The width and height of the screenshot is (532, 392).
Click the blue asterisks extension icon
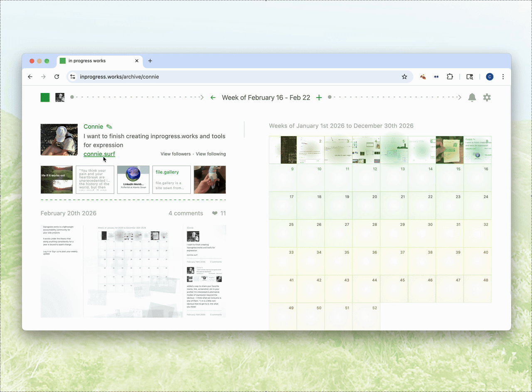(436, 77)
